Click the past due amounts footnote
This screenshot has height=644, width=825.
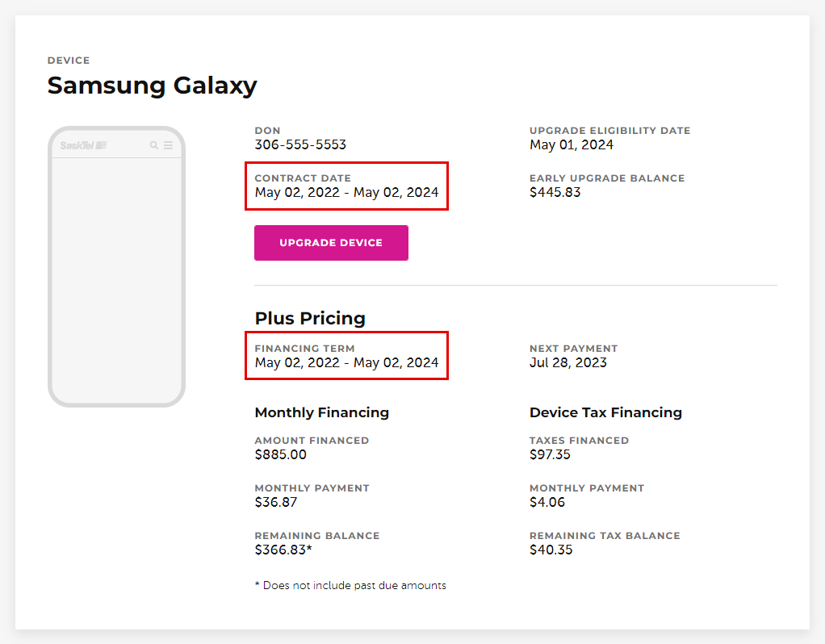[350, 586]
